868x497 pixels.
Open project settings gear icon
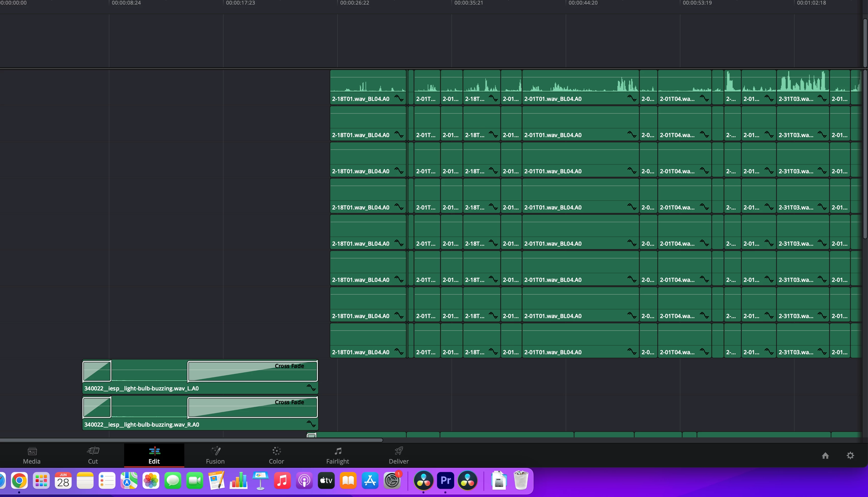point(850,456)
